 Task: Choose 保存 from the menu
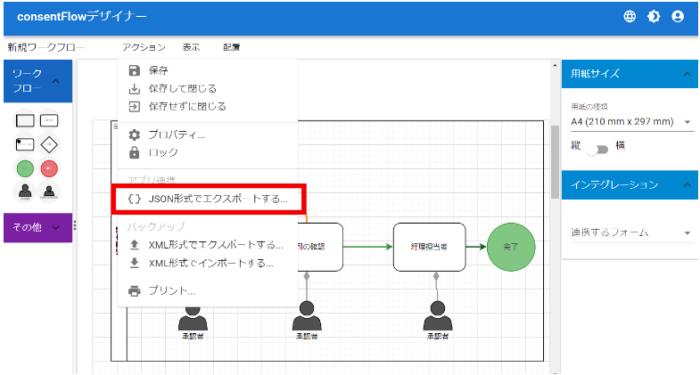(207, 71)
